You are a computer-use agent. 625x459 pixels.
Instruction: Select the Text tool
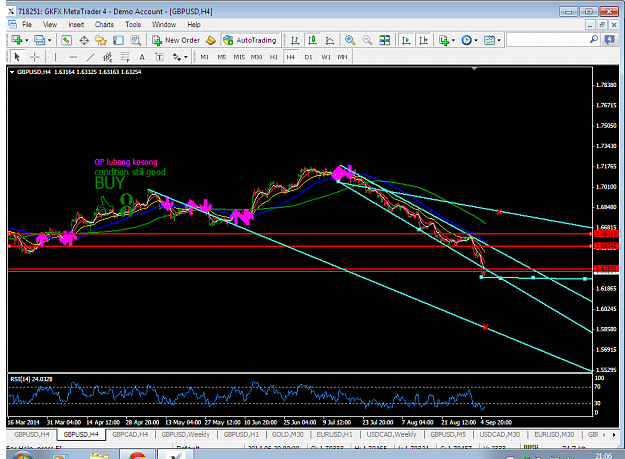(142, 57)
